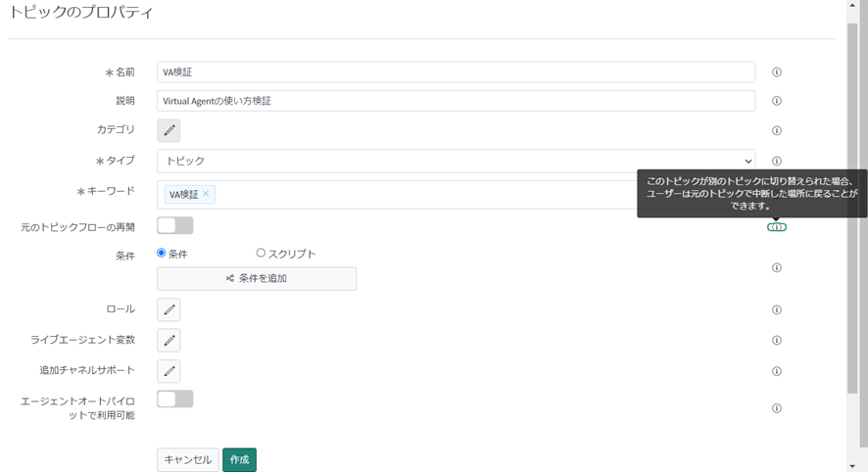Click the info icon next to 説明 field

point(777,101)
